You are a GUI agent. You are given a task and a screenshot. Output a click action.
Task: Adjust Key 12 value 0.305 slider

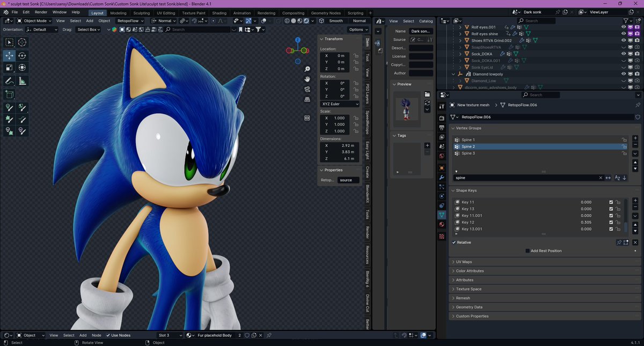[x=586, y=222]
